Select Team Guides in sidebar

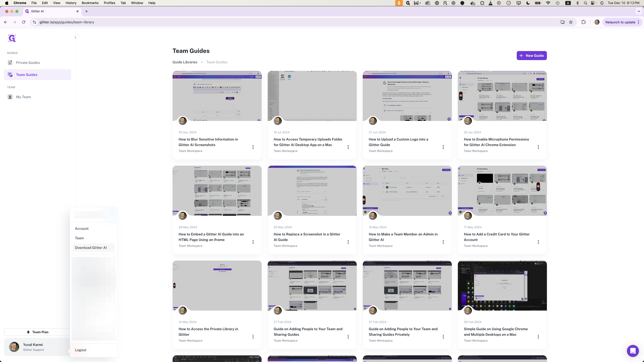click(x=37, y=75)
